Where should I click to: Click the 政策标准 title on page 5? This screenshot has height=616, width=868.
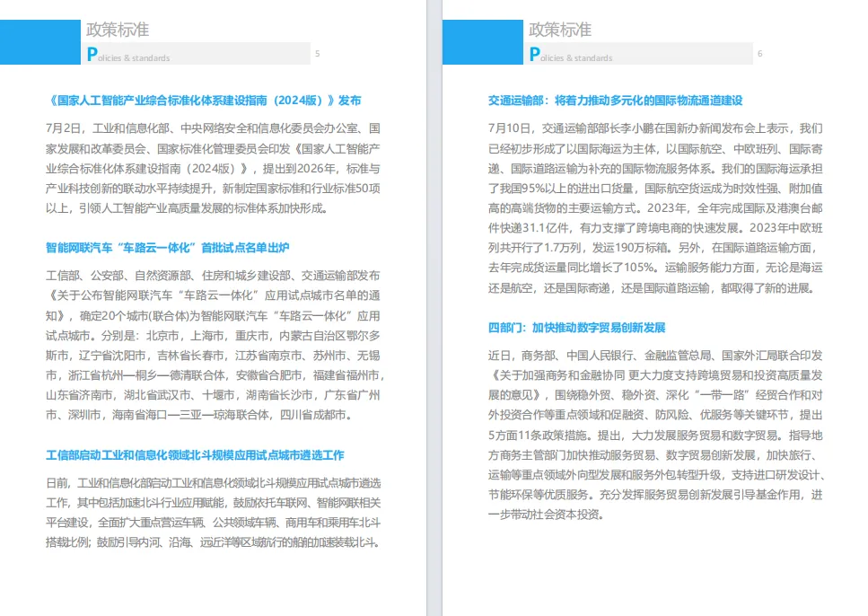[118, 30]
